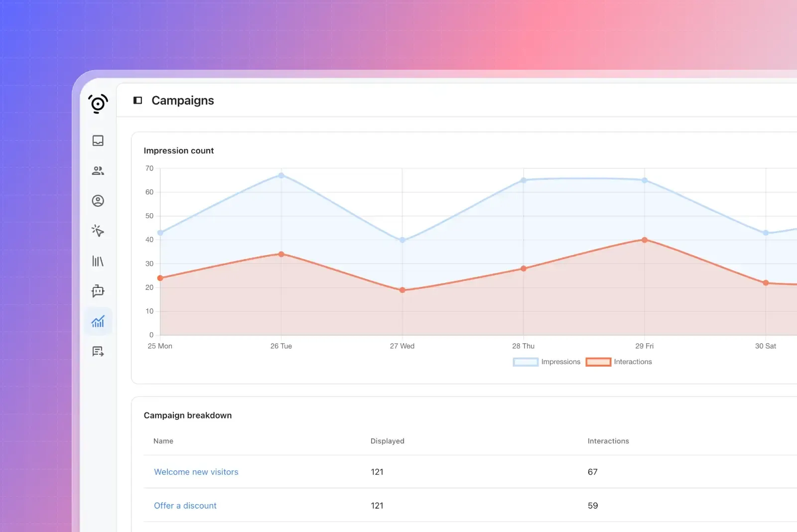
Task: Click the Campaigns page title
Action: tap(183, 101)
